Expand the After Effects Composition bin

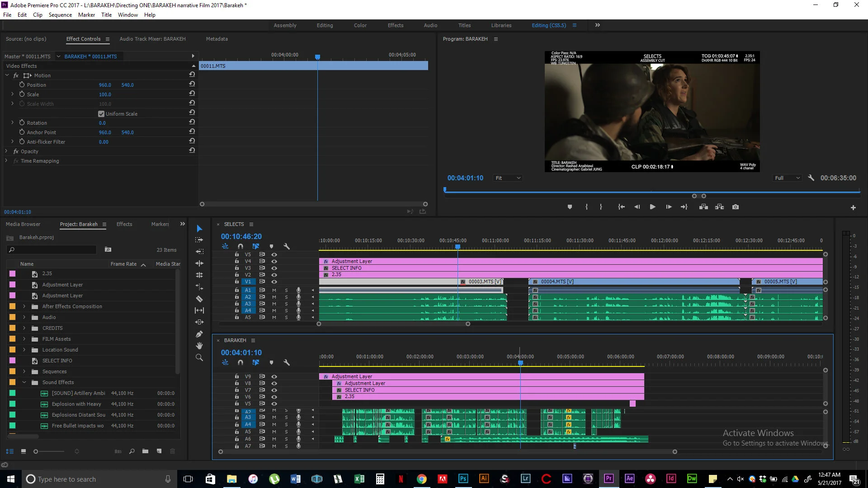tap(24, 306)
